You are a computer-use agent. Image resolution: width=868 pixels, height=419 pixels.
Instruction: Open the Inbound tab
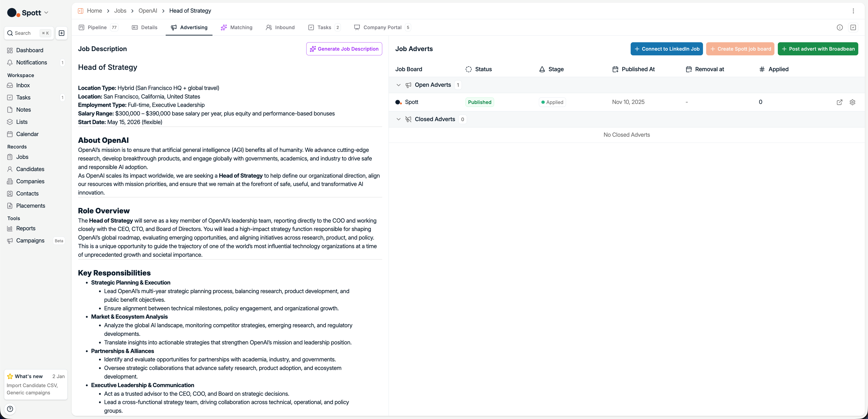click(280, 27)
